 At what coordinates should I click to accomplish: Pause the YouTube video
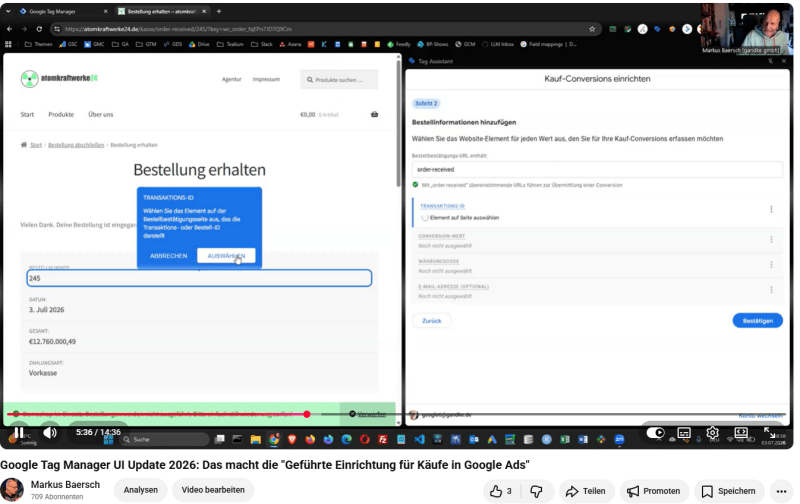19,433
